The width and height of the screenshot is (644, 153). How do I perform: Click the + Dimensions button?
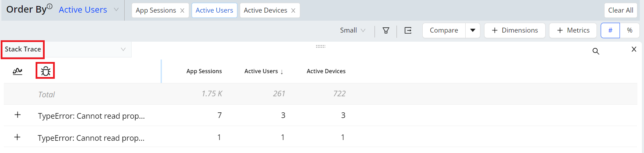pyautogui.click(x=515, y=30)
